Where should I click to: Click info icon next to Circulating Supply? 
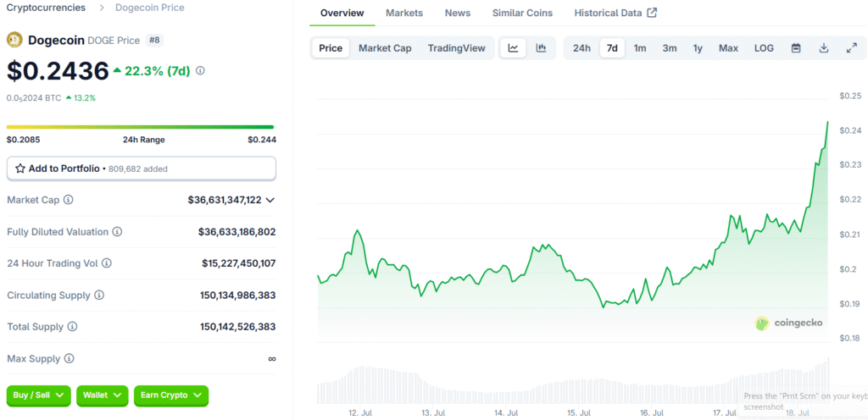[99, 295]
